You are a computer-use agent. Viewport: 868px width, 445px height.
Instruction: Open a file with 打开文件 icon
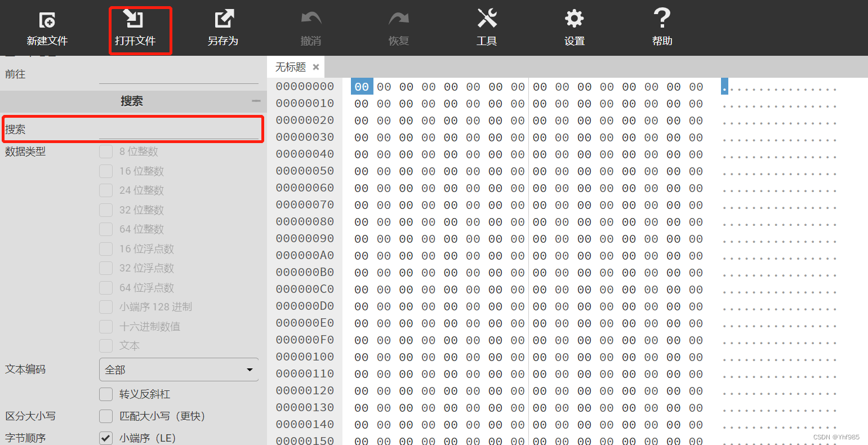coord(135,19)
